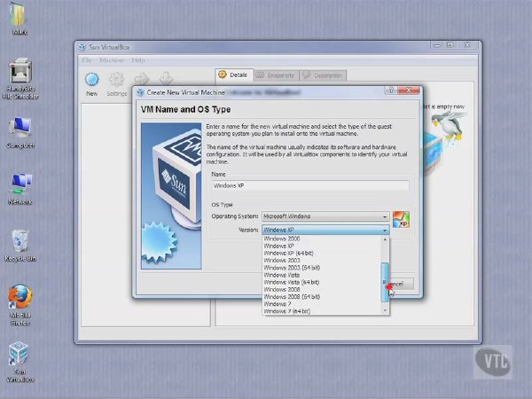Choose Windows XP from version list
Image resolution: width=532 pixels, height=399 pixels.
coord(322,246)
